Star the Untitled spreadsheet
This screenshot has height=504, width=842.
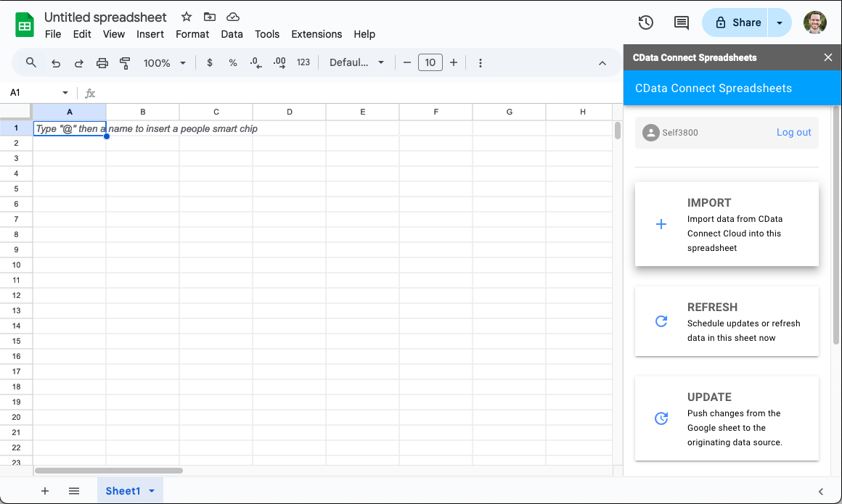point(187,17)
